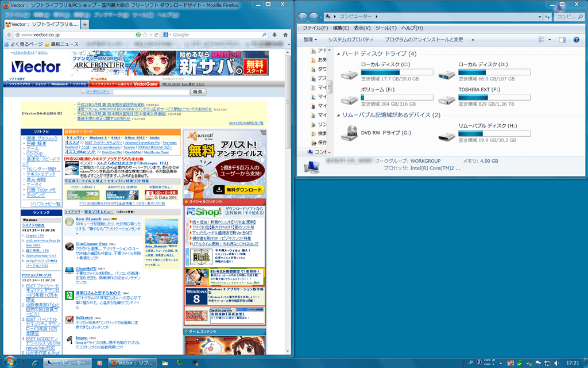This screenshot has height=368, width=588.
Task: Select the Vector tab in Firefox
Action: tap(42, 24)
